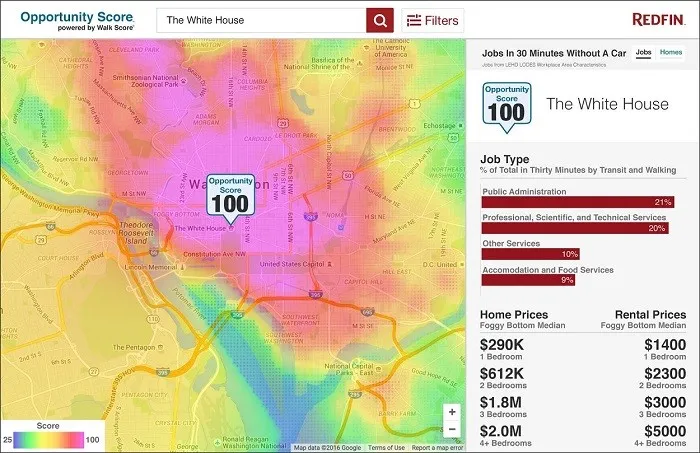Click in The White House search field
Viewport: 700px width, 453px height.
[x=261, y=20]
